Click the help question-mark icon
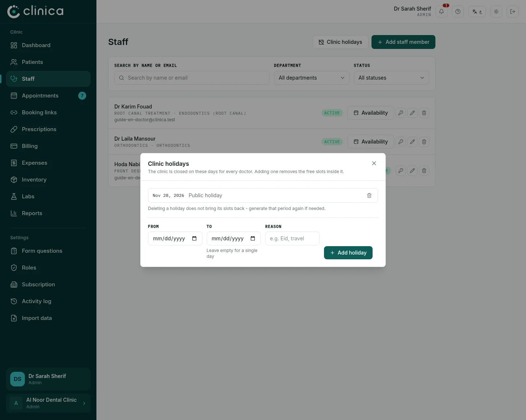This screenshot has width=526, height=420. [458, 12]
